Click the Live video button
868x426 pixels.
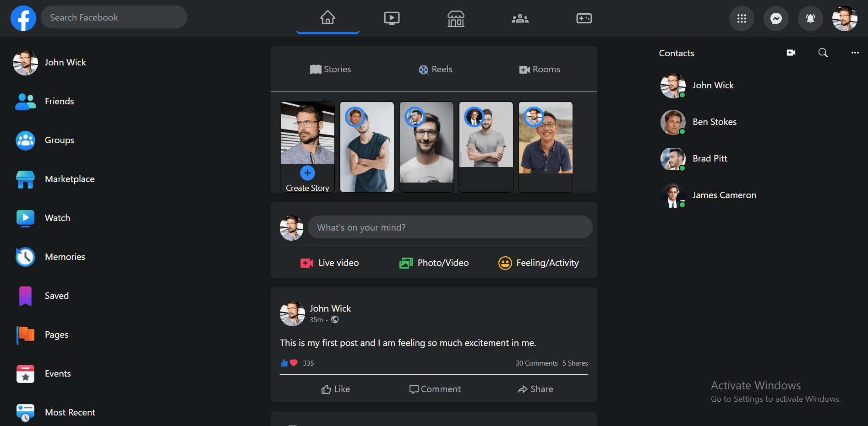coord(330,263)
